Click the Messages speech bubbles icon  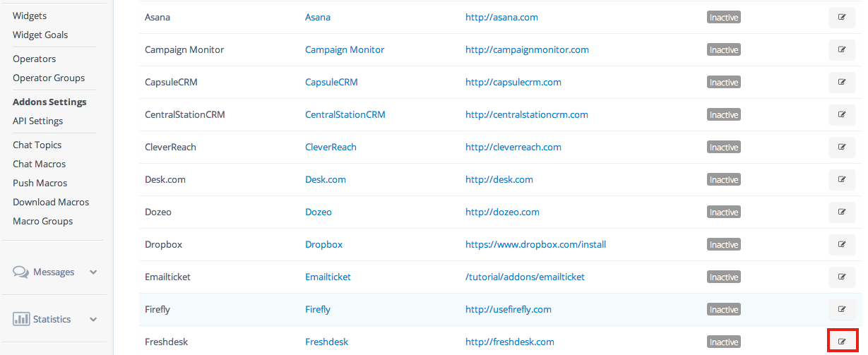click(21, 272)
